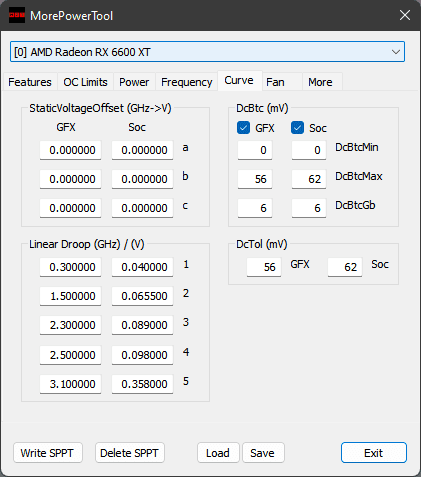Switch to the Features tab

[x=30, y=82]
